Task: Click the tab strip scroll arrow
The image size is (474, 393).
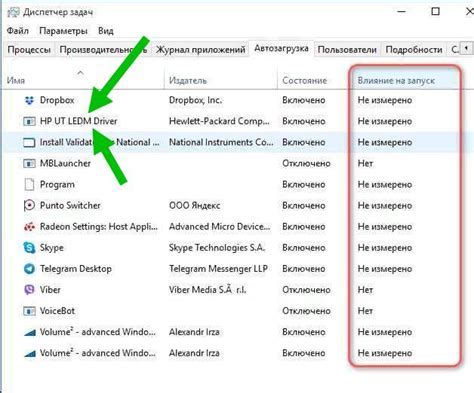Action: 466,48
